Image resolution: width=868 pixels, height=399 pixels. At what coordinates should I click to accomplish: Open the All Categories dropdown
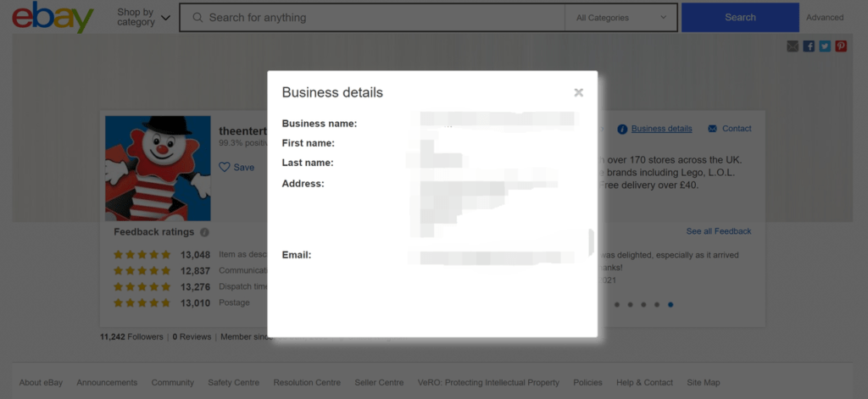[620, 17]
